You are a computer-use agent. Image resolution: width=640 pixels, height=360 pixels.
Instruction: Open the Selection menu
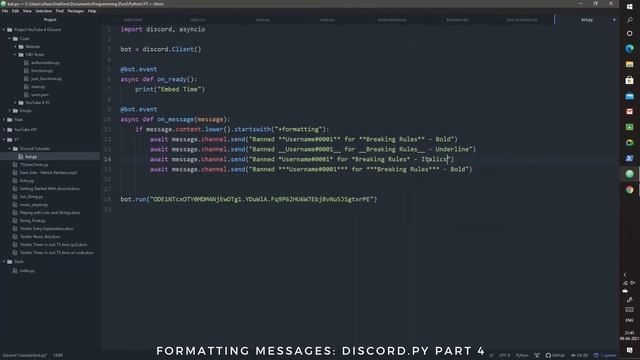pos(44,11)
